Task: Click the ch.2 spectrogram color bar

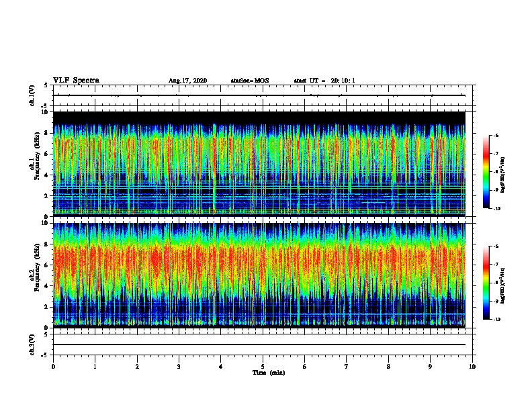Action: click(x=486, y=283)
